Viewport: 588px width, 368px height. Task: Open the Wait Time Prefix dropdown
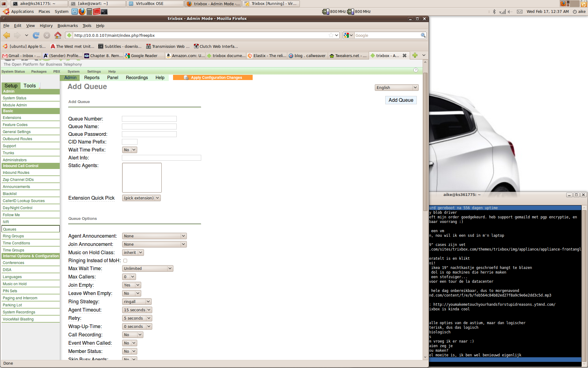click(x=130, y=150)
